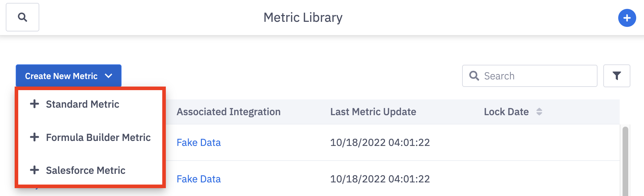Image resolution: width=644 pixels, height=196 pixels.
Task: Click the table's vertical scrollbar
Action: 625,161
